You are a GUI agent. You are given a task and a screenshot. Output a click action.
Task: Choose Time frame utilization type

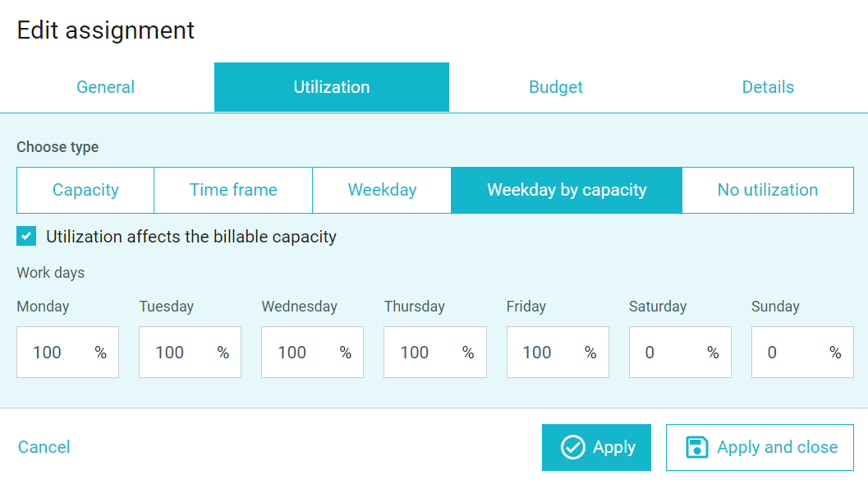[x=233, y=190]
